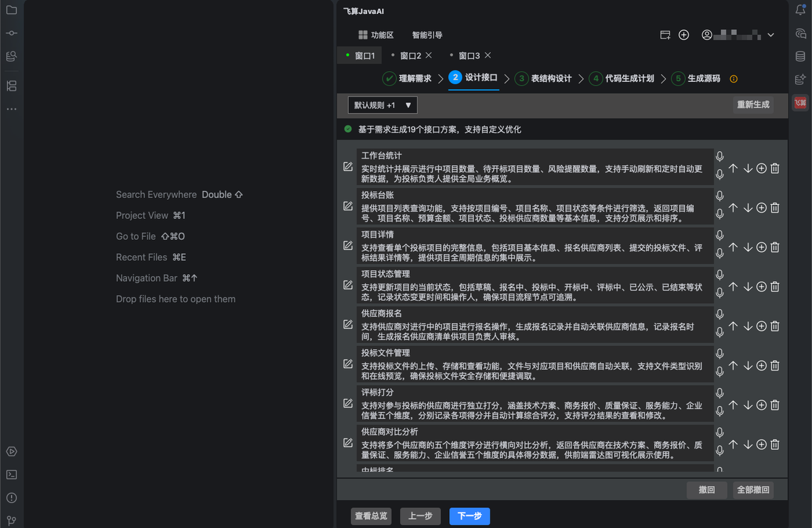Go to step 3 表结构设计
Image resolution: width=812 pixels, height=528 pixels.
pyautogui.click(x=543, y=79)
